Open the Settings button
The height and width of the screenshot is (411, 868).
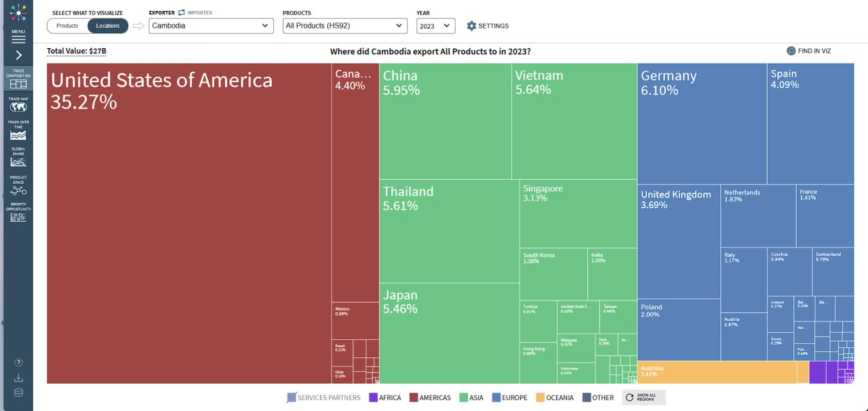488,26
